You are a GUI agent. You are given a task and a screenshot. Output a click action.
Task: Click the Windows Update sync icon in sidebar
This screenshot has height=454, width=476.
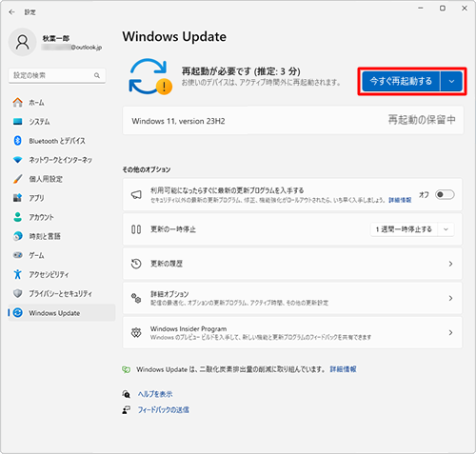18,312
